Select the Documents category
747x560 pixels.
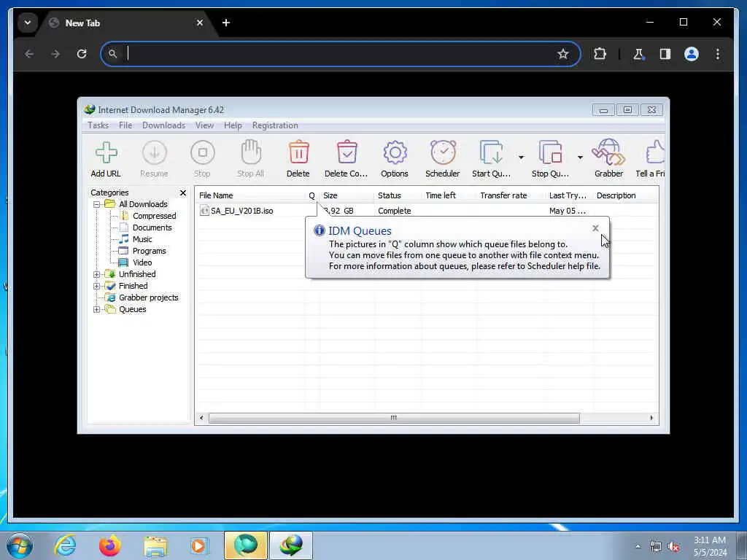(152, 227)
